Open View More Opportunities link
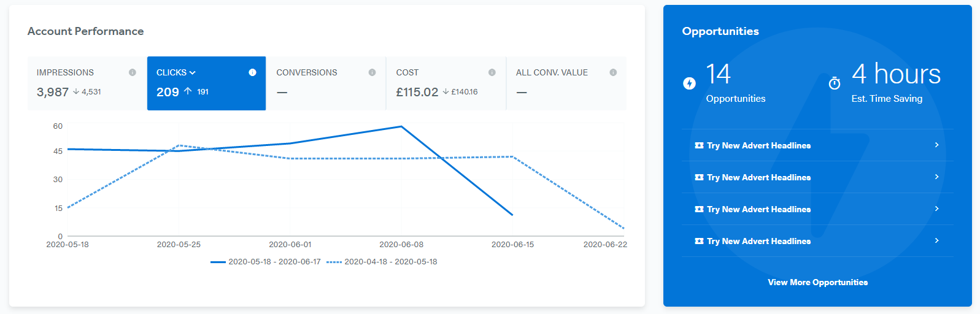 point(817,282)
